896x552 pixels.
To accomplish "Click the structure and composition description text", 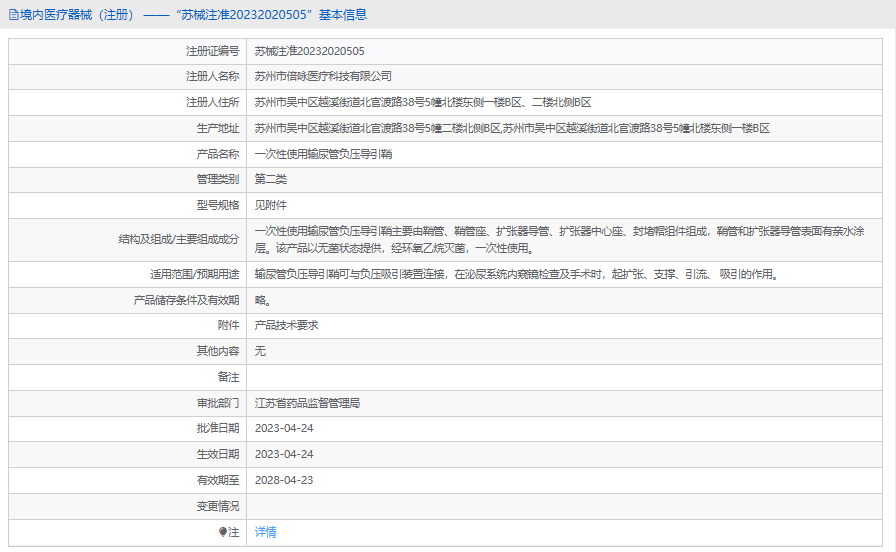I will point(559,239).
